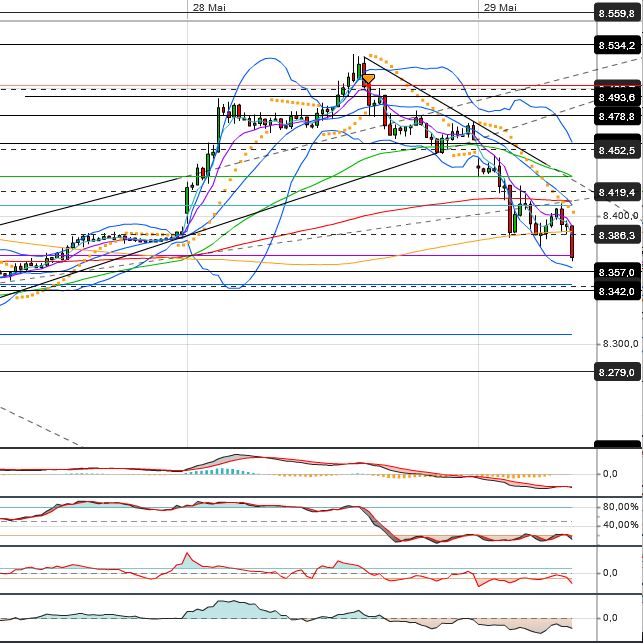Image resolution: width=643 pixels, height=643 pixels.
Task: Select the 8.300,0 axis value
Action: tap(620, 343)
